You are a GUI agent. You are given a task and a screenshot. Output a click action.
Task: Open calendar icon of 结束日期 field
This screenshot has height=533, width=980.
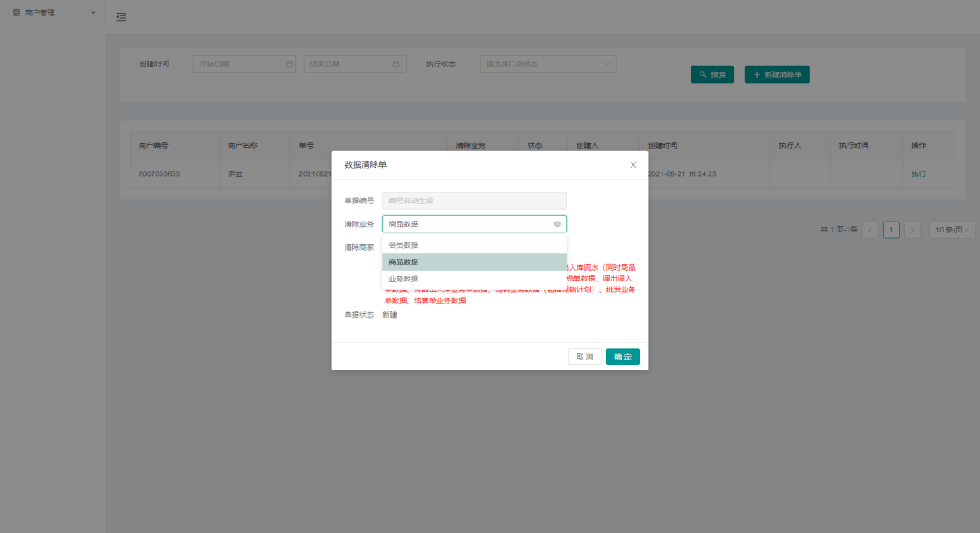tap(396, 64)
